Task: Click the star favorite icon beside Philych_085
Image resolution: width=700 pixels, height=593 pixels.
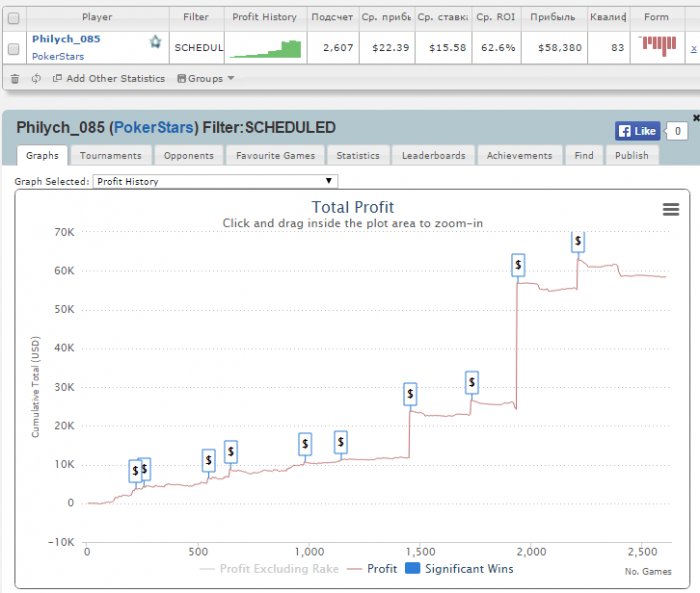Action: (x=155, y=42)
